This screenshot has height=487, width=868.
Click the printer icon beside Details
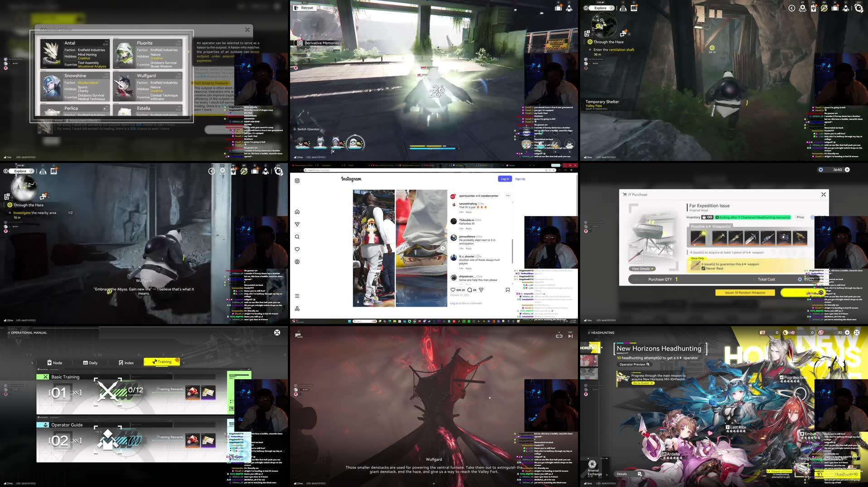(x=639, y=474)
